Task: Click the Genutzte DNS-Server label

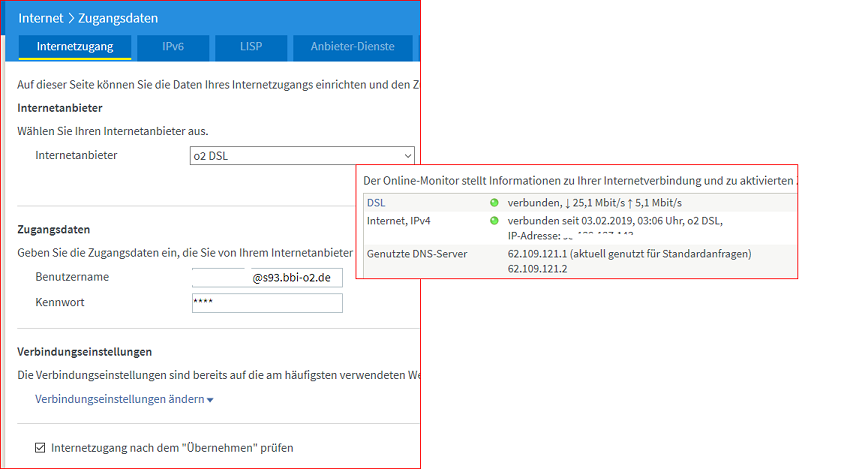Action: pyautogui.click(x=417, y=254)
